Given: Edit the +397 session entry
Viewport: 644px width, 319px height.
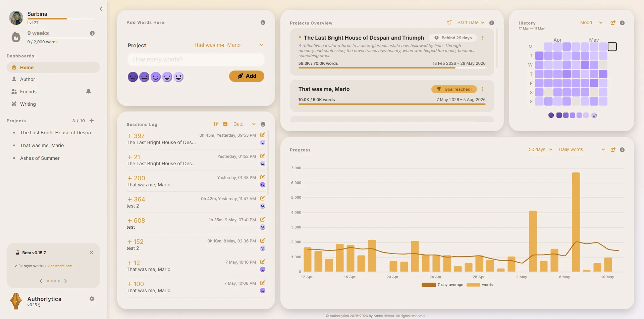Looking at the screenshot, I should 263,135.
